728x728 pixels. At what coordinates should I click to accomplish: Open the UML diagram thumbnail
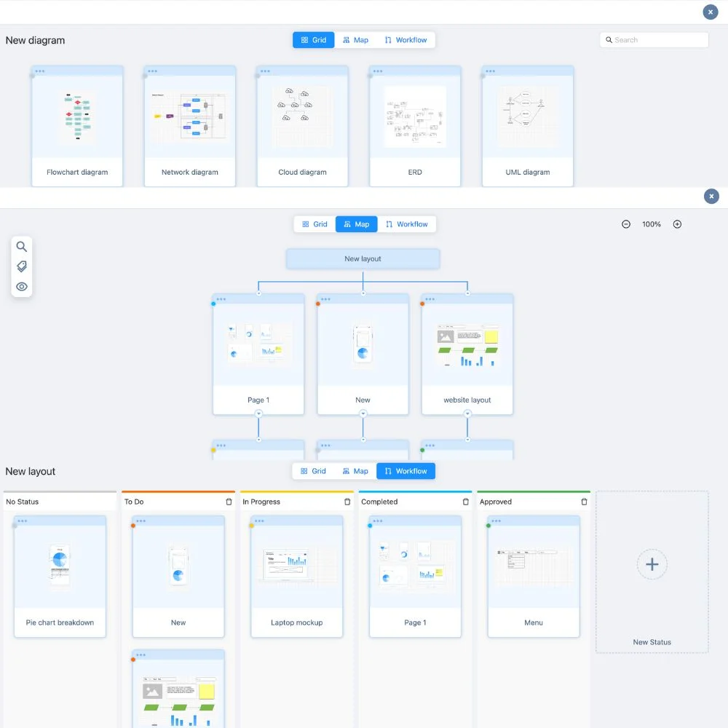527,116
